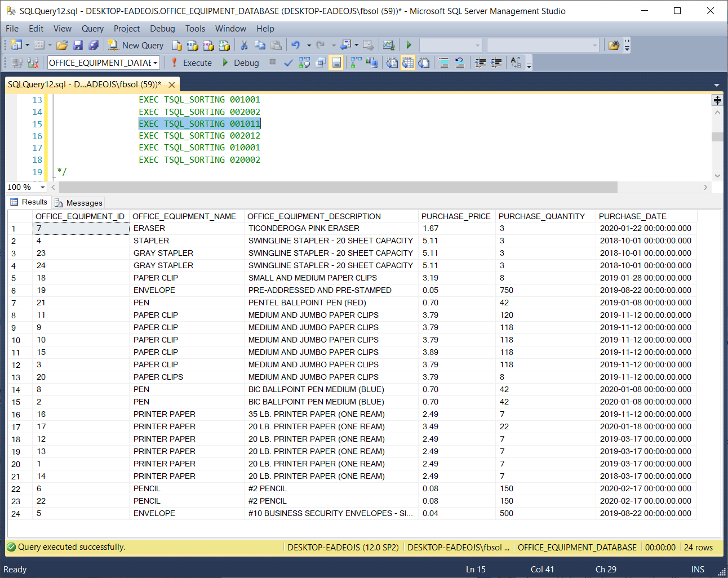Open the Query menu
Screen dimensions: 728x578
click(x=92, y=29)
